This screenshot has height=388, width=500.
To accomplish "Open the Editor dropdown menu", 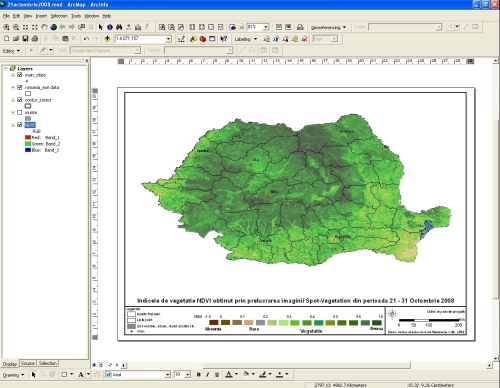I will [11, 51].
